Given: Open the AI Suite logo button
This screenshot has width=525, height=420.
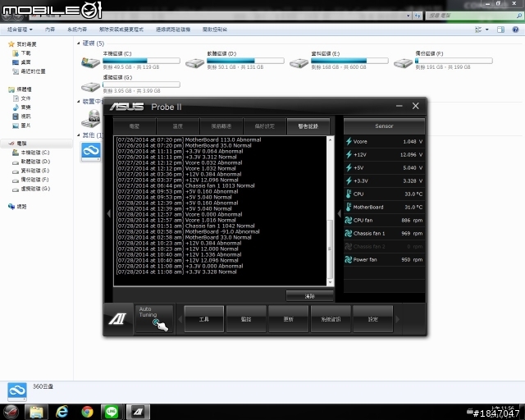Looking at the screenshot, I should pos(118,319).
